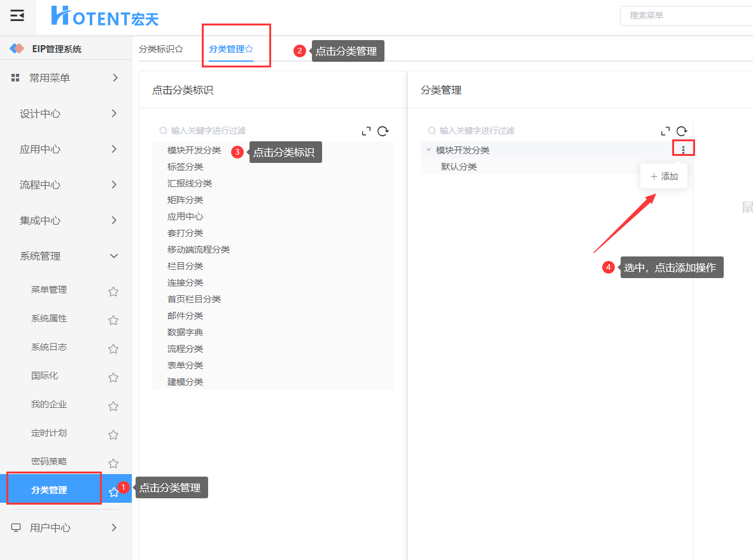The height and width of the screenshot is (560, 753).
Task: Toggle star on 分类管理 tab
Action: coord(250,48)
